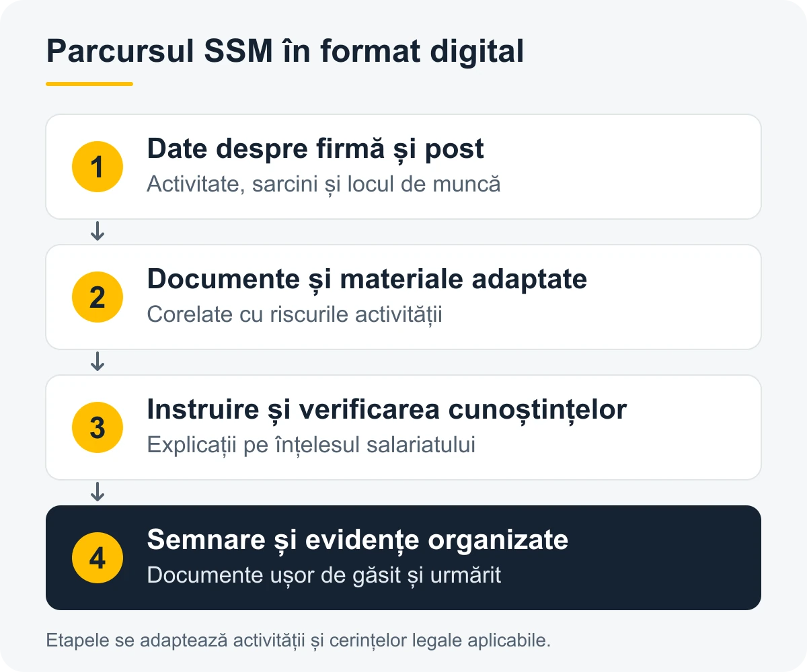Select the "Date despre firmă și post" title
807x672 pixels.
coord(315,149)
